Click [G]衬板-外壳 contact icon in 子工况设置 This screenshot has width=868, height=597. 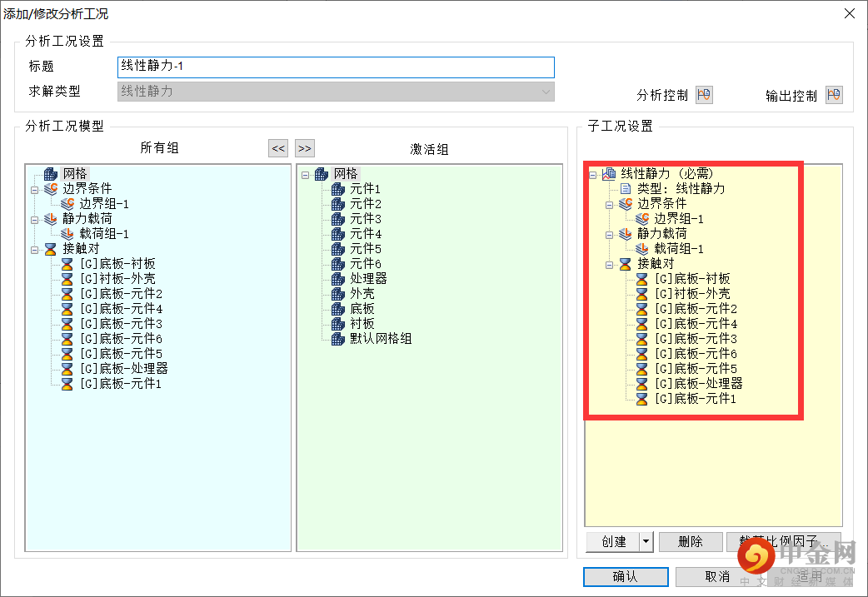642,294
